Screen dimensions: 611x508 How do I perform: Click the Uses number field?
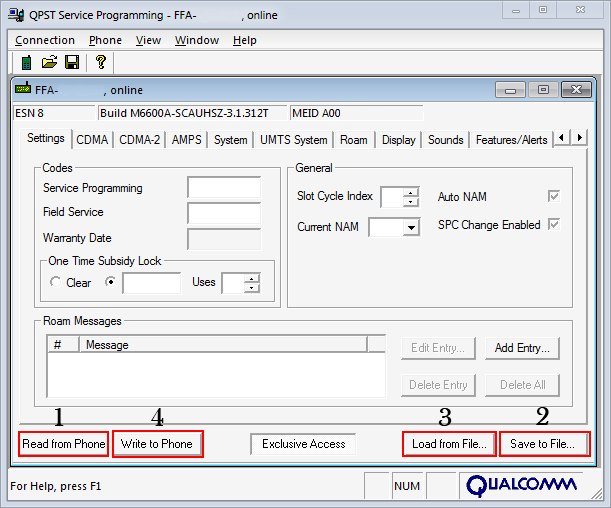coord(233,283)
